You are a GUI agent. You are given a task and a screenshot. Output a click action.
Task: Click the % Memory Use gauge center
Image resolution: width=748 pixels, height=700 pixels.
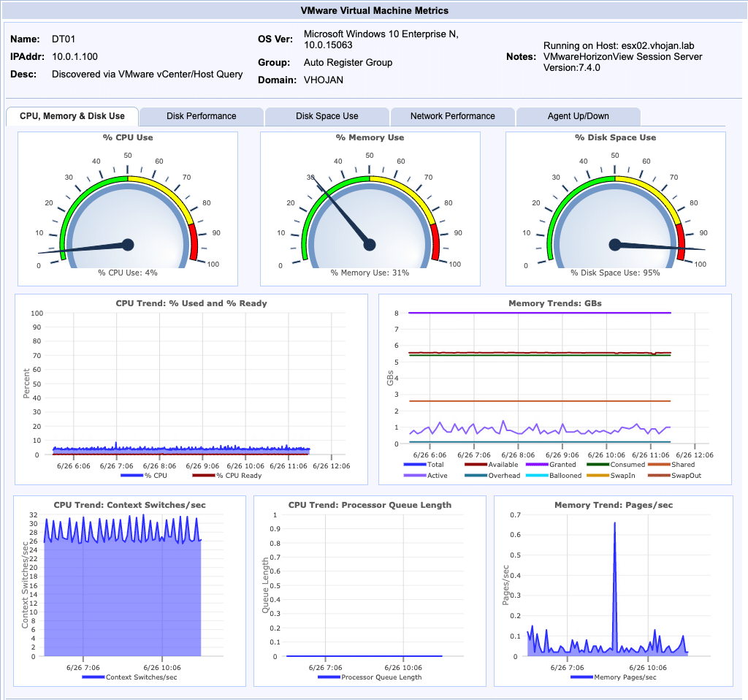tap(370, 245)
